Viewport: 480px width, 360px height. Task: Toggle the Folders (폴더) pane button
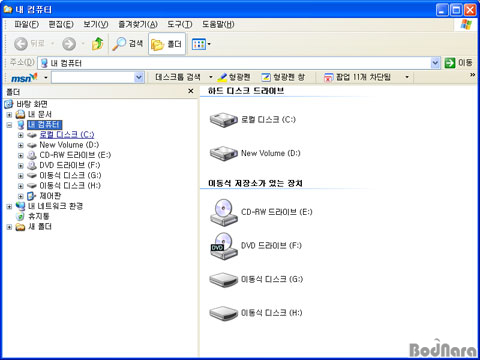click(x=167, y=44)
